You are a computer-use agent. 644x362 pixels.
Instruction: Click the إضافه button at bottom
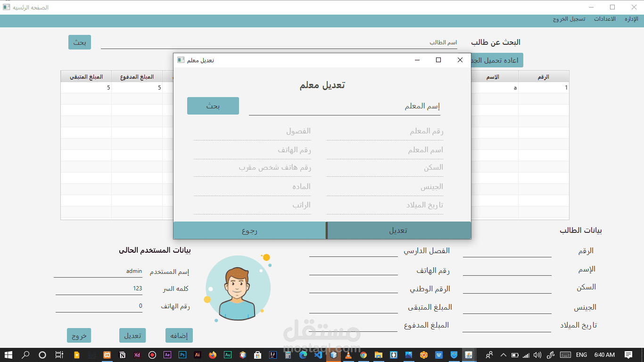(x=179, y=336)
